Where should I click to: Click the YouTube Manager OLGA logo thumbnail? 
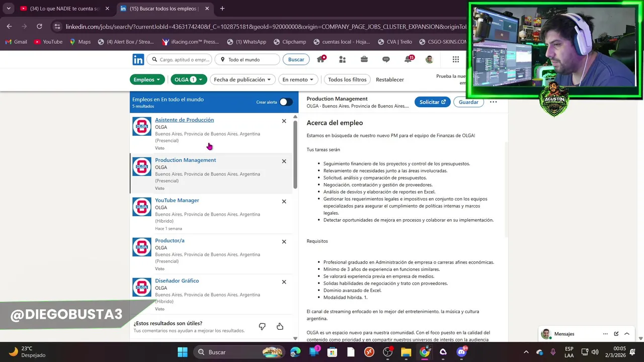coord(141,207)
